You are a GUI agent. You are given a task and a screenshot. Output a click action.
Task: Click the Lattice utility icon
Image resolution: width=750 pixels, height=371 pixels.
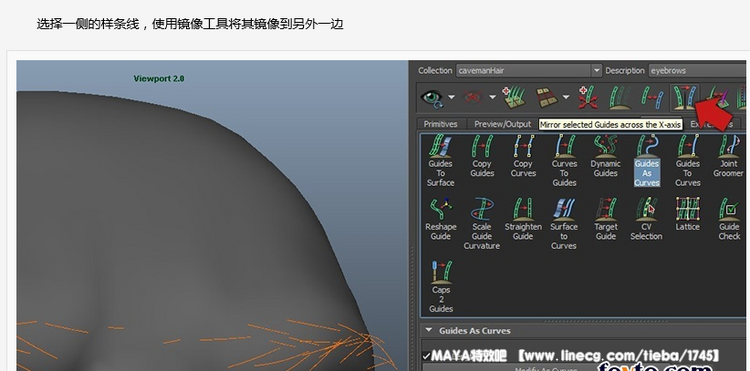pyautogui.click(x=688, y=214)
